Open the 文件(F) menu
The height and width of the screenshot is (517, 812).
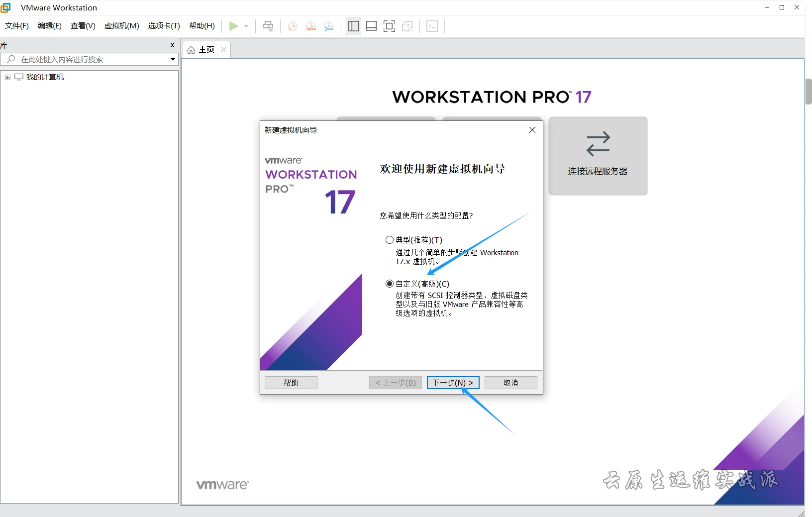(17, 26)
